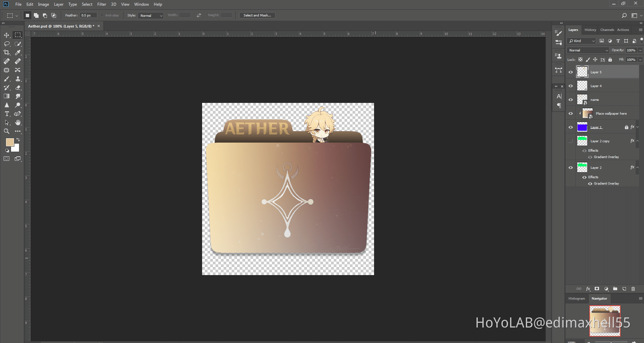The width and height of the screenshot is (644, 343).
Task: Toggle Gradient Overlay effect on Layer 2
Action: 590,184
